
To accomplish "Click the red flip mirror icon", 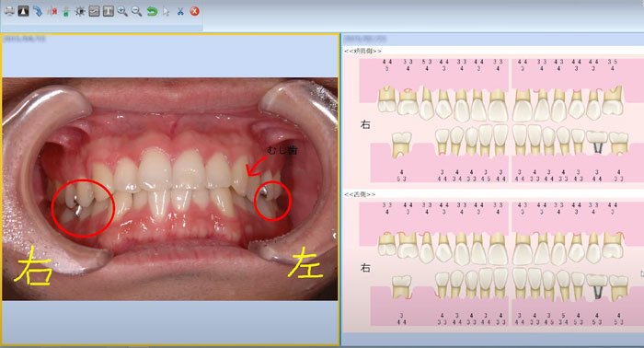I will (52, 11).
